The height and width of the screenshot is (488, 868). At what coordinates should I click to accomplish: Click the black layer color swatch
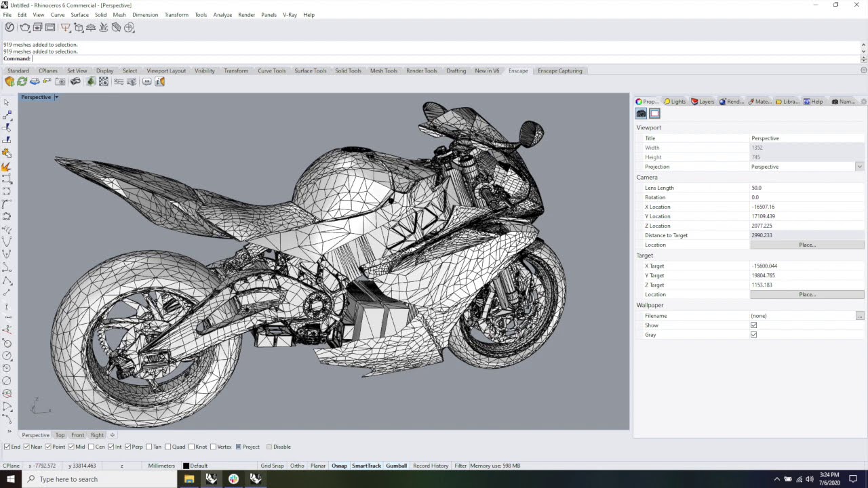pos(186,466)
